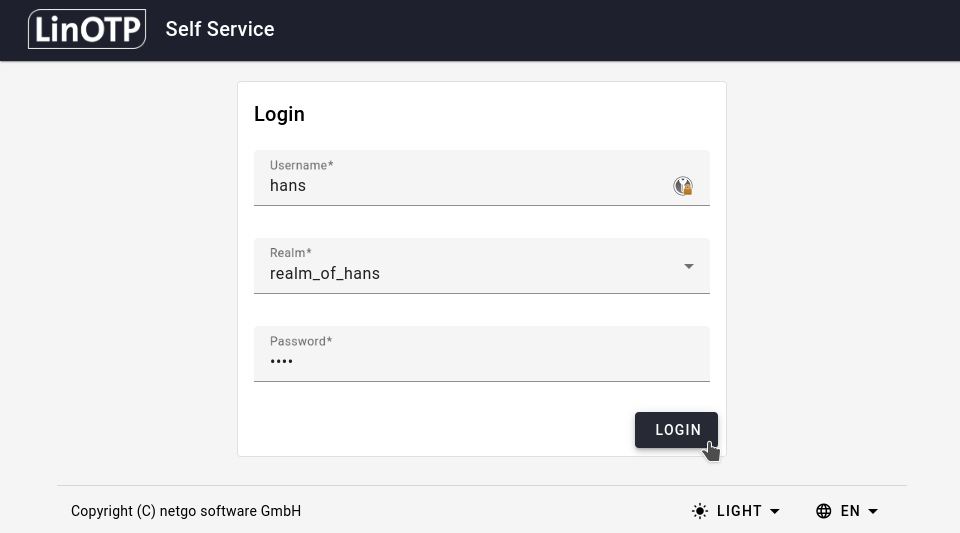Click the netgo software copyright text
The width and height of the screenshot is (960, 533).
[x=186, y=511]
